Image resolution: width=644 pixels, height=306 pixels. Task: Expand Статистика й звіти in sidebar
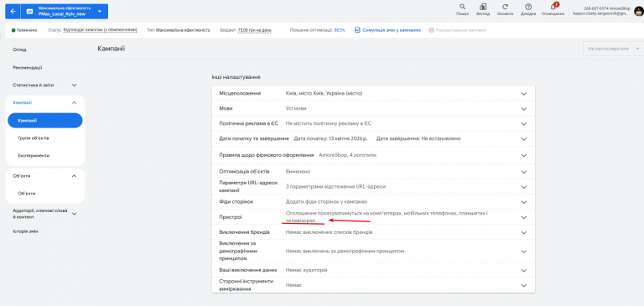(75, 85)
